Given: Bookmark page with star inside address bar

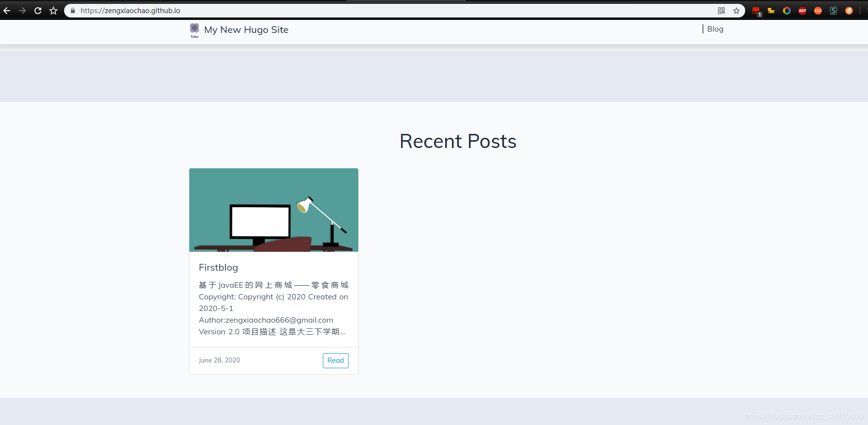Looking at the screenshot, I should tap(736, 11).
